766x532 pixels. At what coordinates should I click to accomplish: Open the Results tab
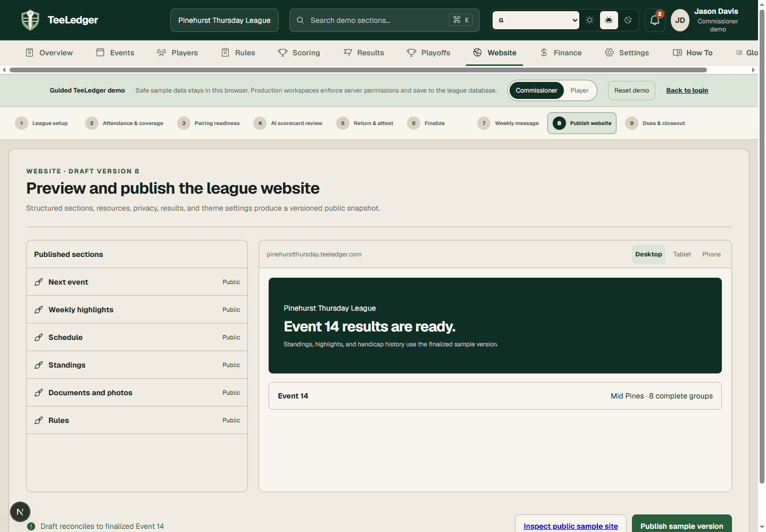(x=364, y=53)
